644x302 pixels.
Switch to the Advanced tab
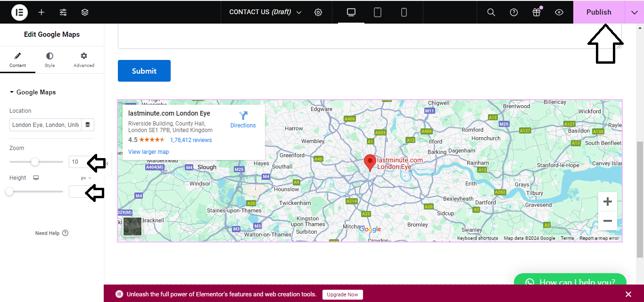pos(84,60)
